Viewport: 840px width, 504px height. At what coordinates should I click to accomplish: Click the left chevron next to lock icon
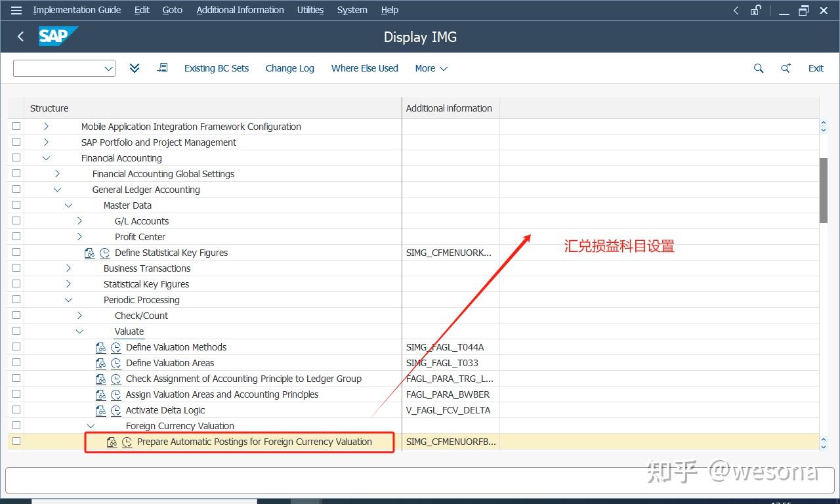[x=736, y=10]
